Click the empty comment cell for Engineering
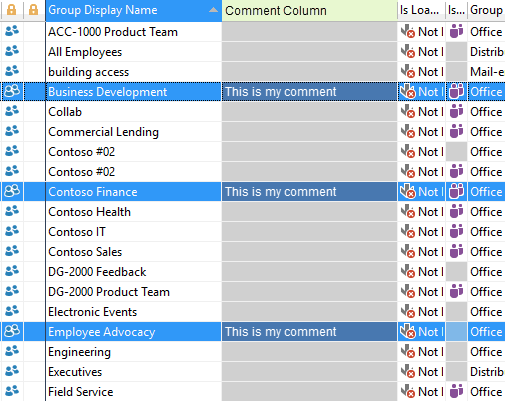Viewport: 505px width, 401px height. (x=309, y=352)
